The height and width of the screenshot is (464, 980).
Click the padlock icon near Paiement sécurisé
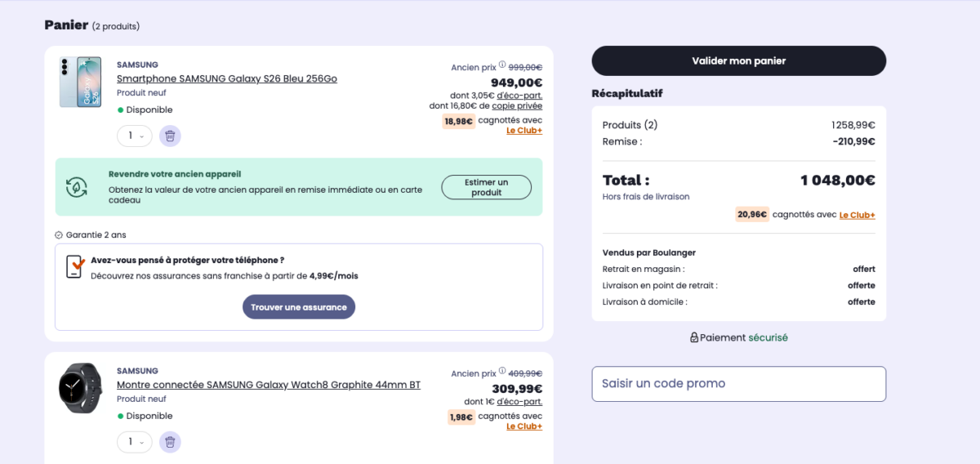(x=694, y=337)
